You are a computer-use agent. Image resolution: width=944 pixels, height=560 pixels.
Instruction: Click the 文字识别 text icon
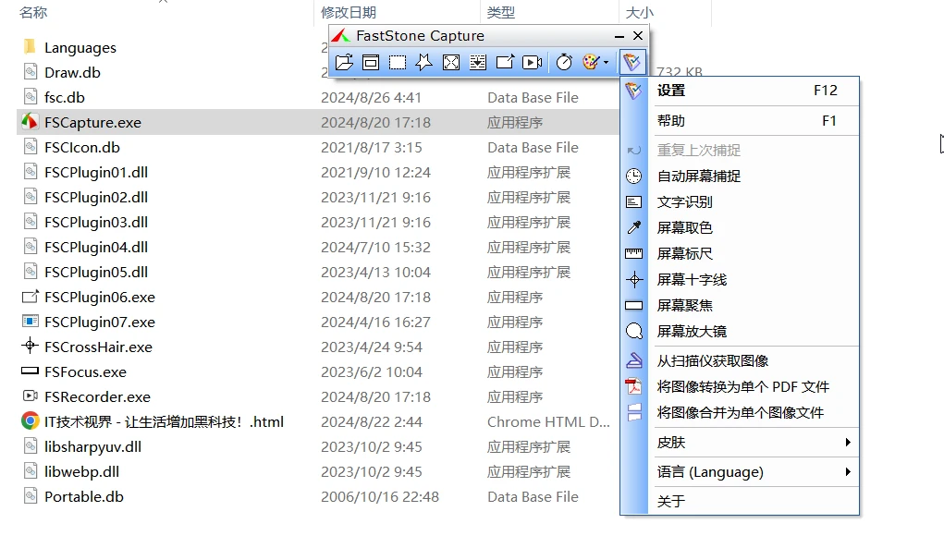(634, 202)
